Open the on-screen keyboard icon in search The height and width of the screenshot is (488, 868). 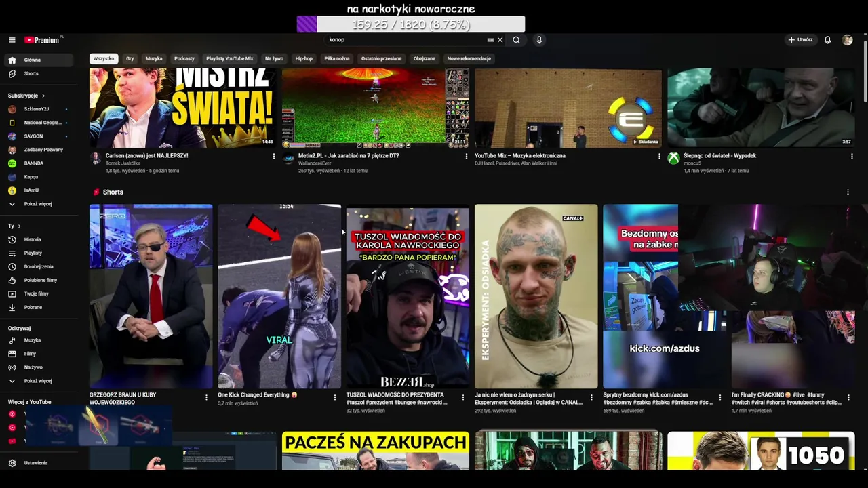[490, 40]
